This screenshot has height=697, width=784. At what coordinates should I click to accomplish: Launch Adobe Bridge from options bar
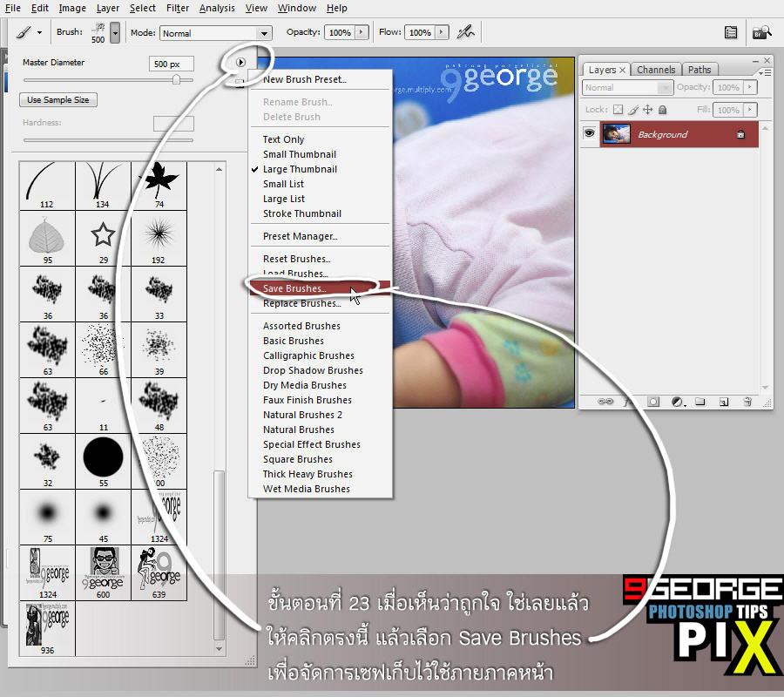coord(762,33)
